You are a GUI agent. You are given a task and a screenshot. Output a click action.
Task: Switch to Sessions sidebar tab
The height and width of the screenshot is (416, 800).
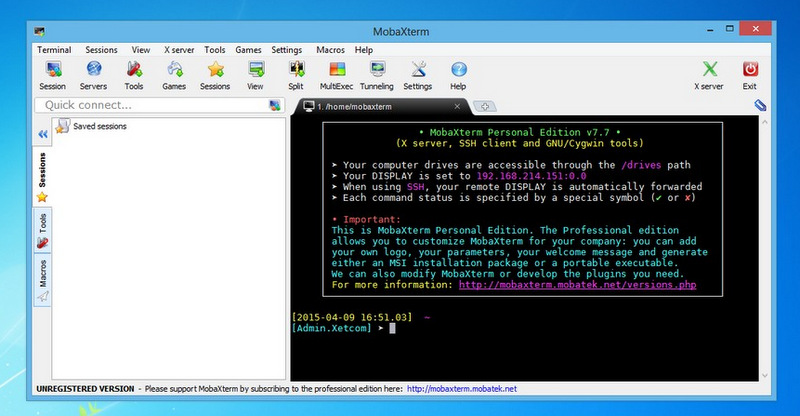point(42,177)
